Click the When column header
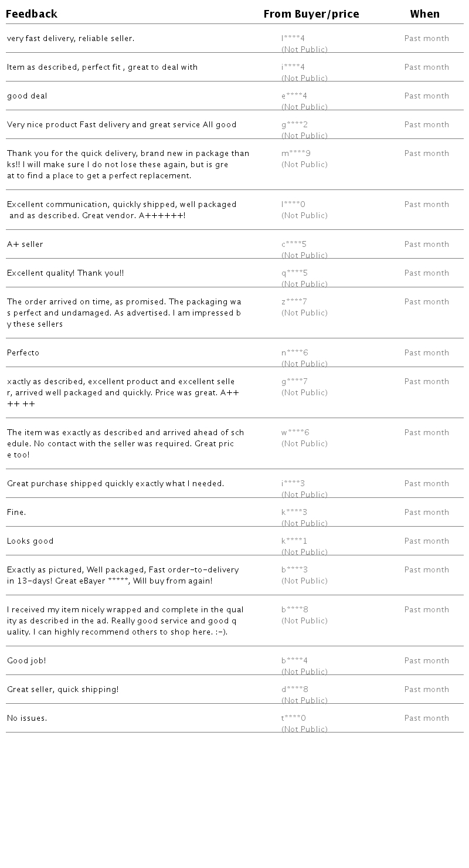469x868 pixels. pos(424,14)
